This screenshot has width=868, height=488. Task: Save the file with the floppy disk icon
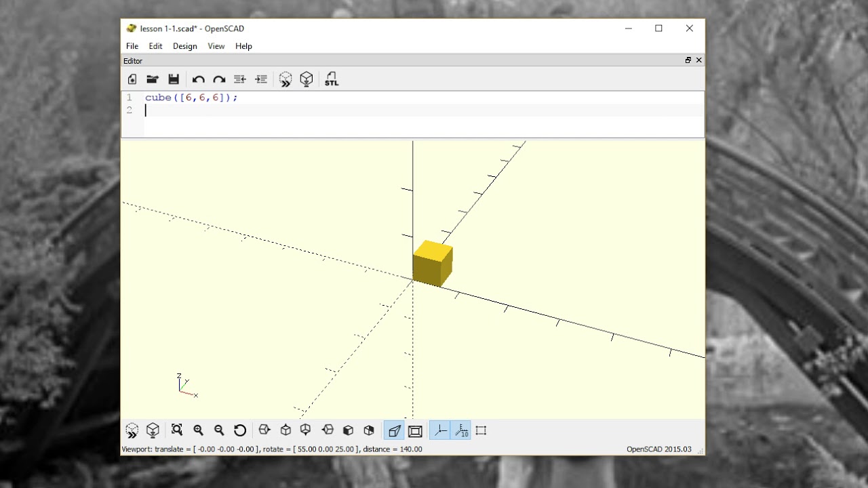click(174, 79)
